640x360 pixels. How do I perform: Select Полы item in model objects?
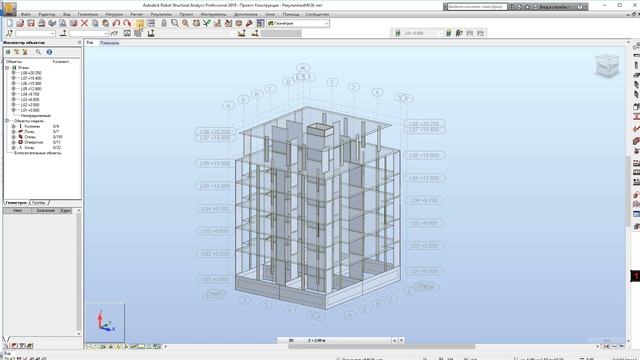coord(29,131)
